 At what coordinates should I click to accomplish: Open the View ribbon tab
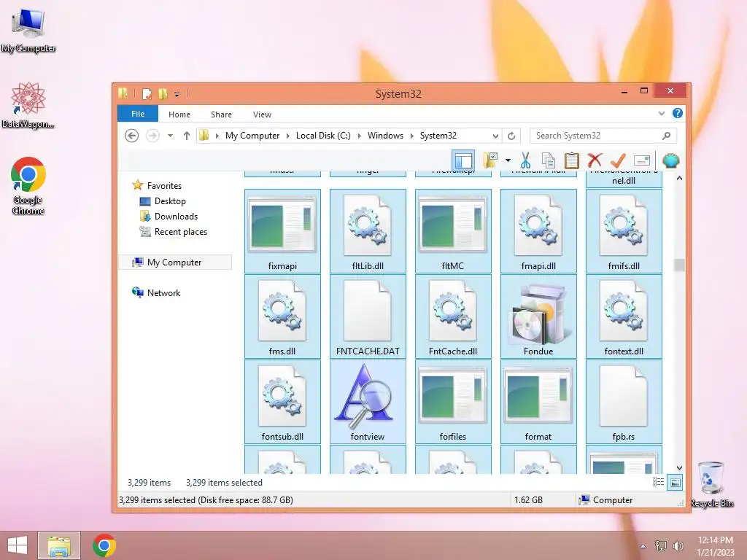coord(262,114)
